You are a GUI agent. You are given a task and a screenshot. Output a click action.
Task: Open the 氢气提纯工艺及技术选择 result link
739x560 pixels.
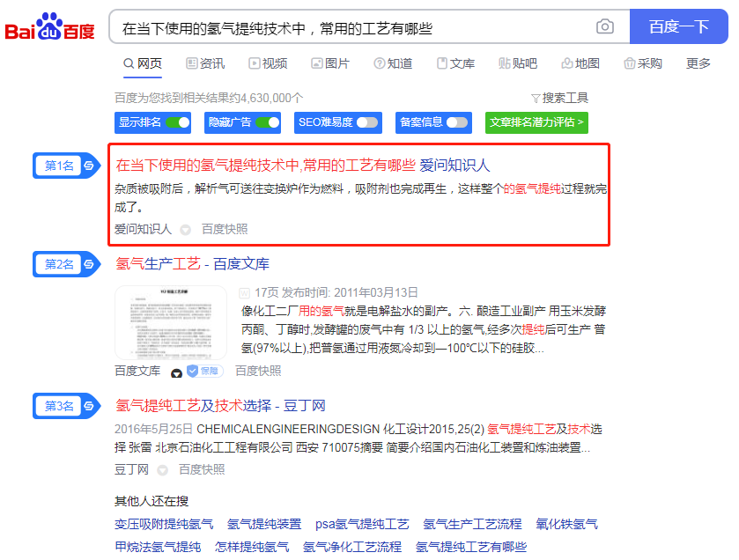(220, 406)
